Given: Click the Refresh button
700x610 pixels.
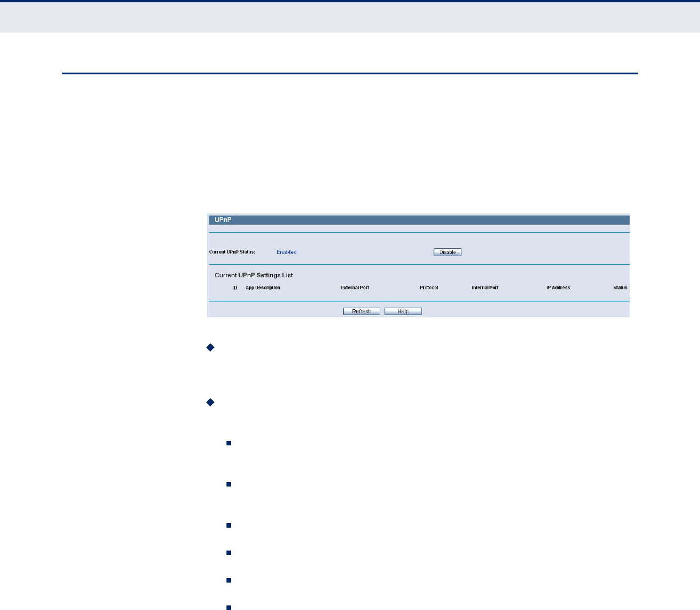Looking at the screenshot, I should click(x=361, y=312).
